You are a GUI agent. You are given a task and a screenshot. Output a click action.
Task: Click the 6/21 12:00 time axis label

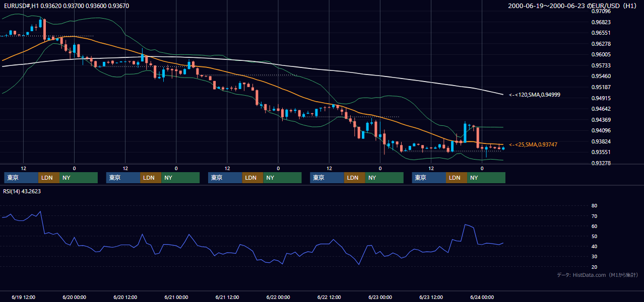click(227, 297)
